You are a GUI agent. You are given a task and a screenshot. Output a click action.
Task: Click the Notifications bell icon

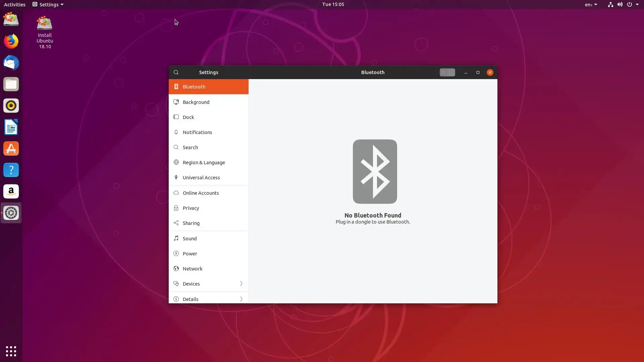(x=176, y=132)
